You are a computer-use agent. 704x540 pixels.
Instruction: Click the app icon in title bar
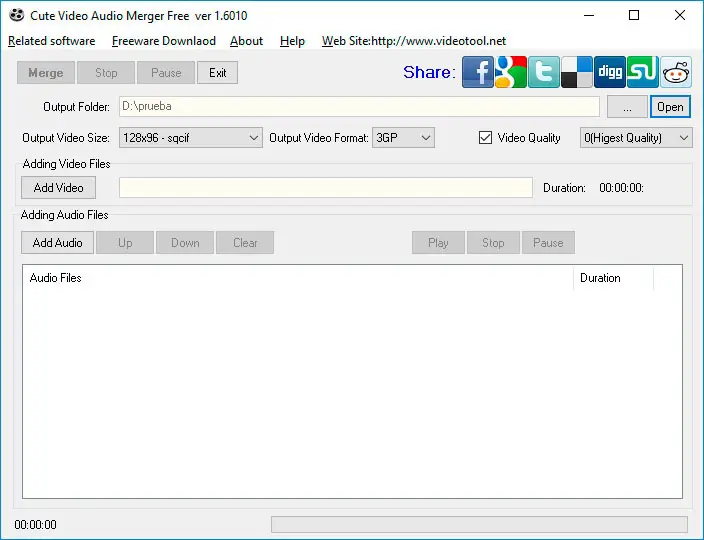point(17,15)
